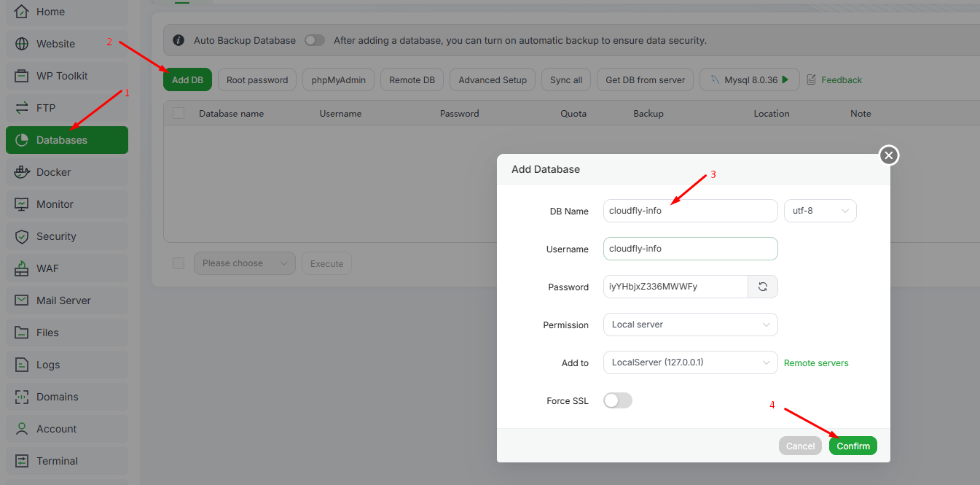Click the Security shield icon in sidebar

22,236
